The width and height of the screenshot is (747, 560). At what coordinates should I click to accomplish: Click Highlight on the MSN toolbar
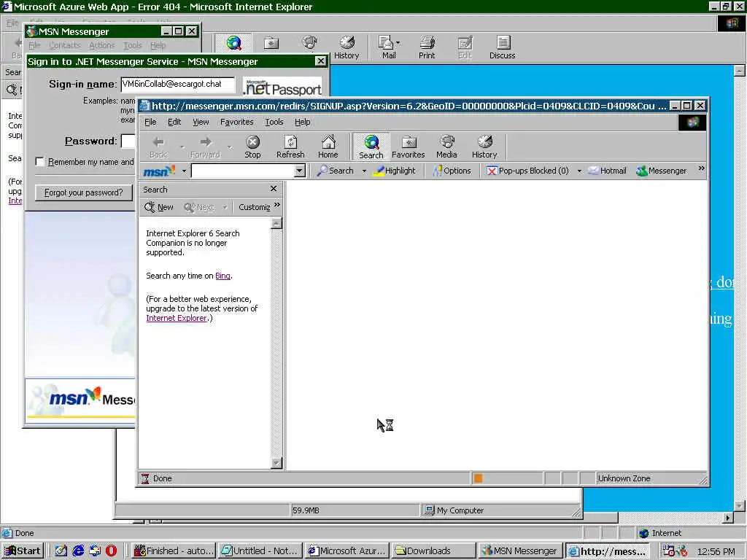[395, 171]
